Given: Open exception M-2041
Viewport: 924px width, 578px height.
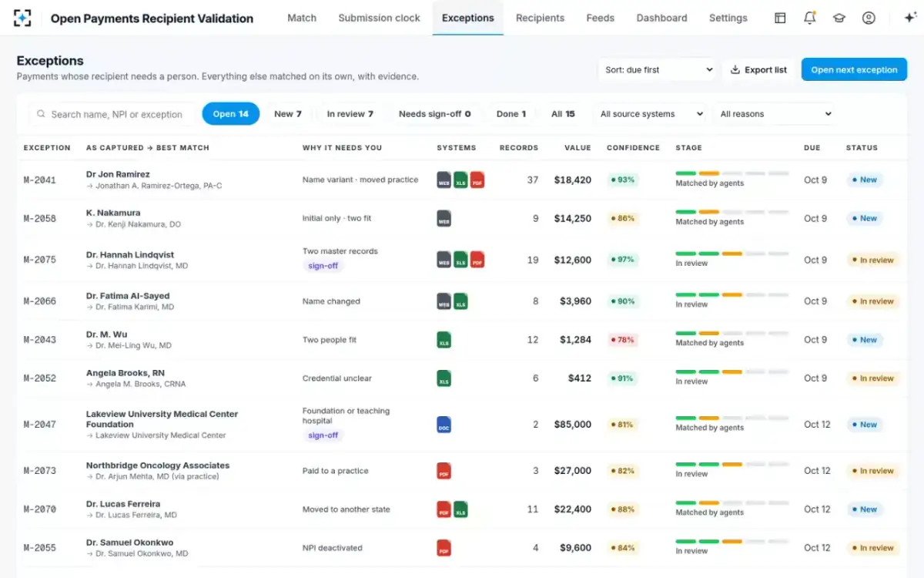Looking at the screenshot, I should point(40,180).
